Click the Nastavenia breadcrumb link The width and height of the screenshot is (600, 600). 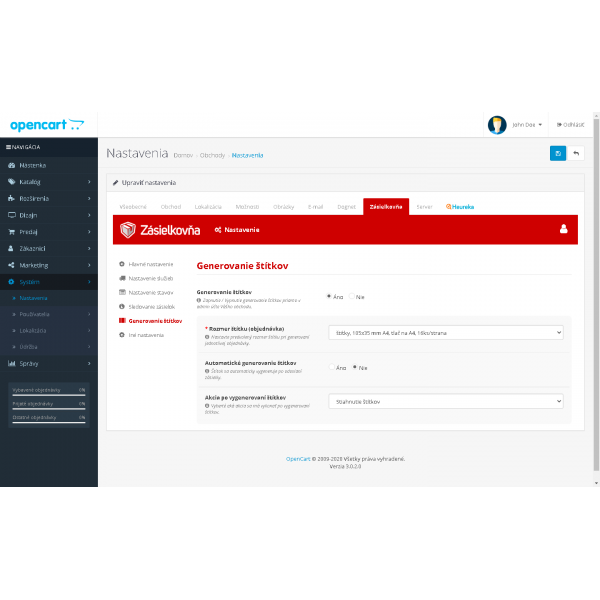(x=248, y=155)
